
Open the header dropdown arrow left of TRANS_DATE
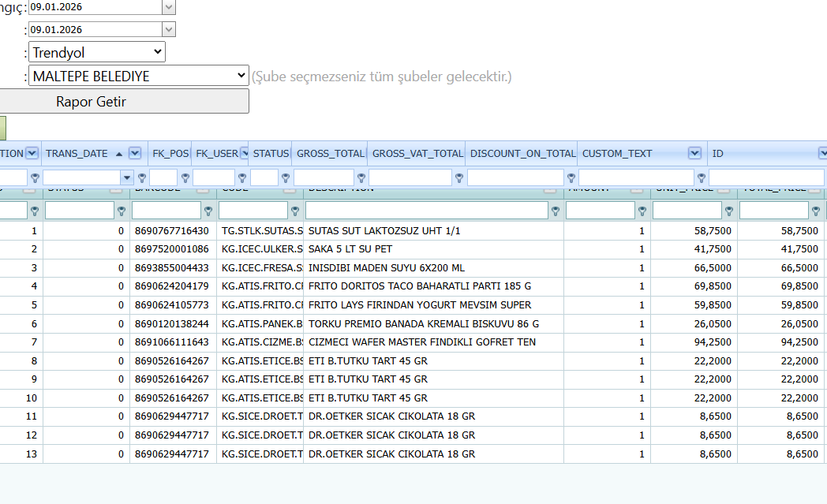coord(32,154)
